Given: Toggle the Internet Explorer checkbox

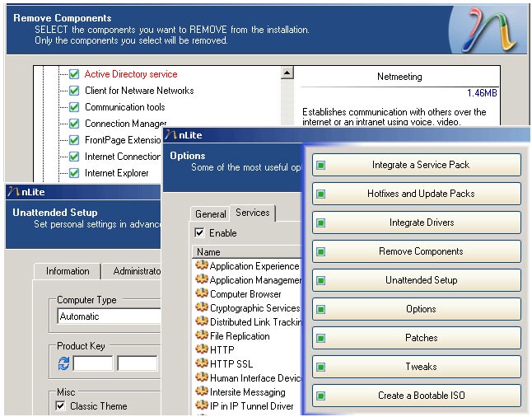Looking at the screenshot, I should click(x=74, y=173).
